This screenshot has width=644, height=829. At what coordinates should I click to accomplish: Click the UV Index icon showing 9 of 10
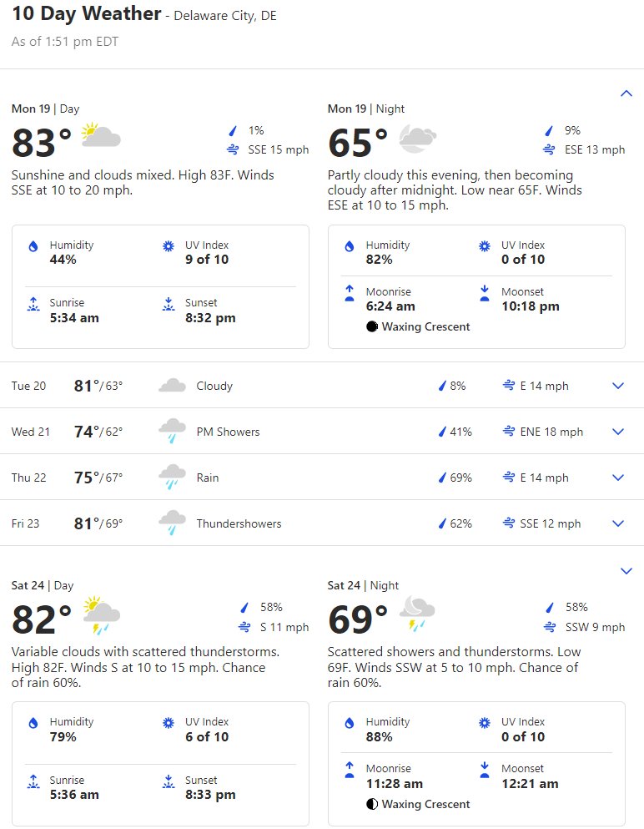click(168, 245)
